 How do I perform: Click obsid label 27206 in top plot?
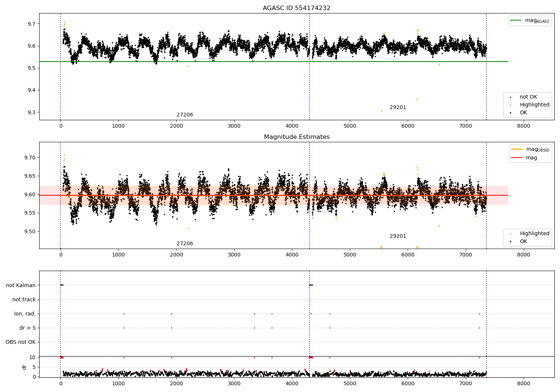pyautogui.click(x=185, y=115)
